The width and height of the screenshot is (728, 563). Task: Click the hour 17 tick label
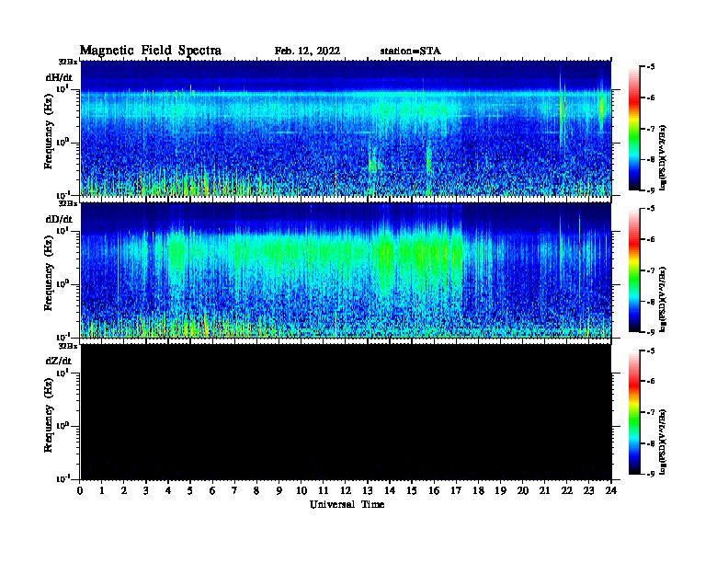(x=457, y=491)
